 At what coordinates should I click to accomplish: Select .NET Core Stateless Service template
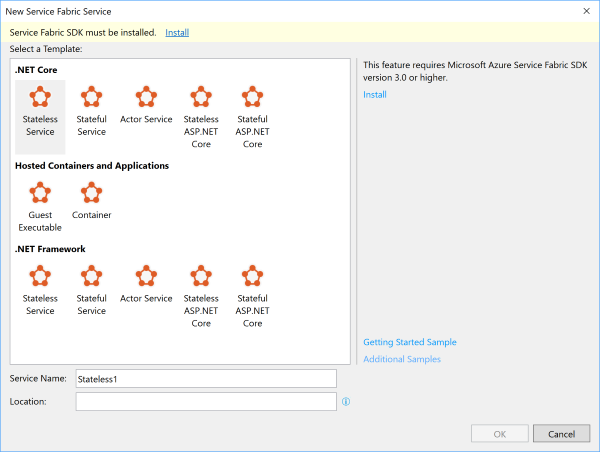coord(40,110)
